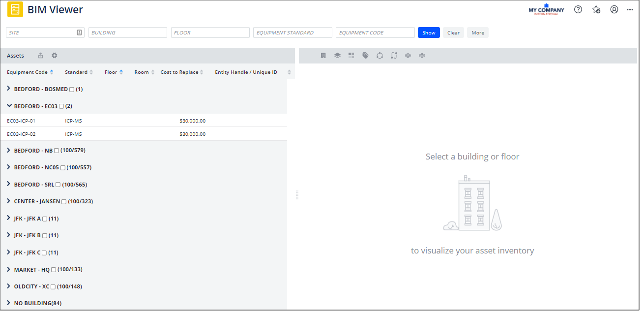Click the More filters button
644x315 pixels.
pos(478,32)
